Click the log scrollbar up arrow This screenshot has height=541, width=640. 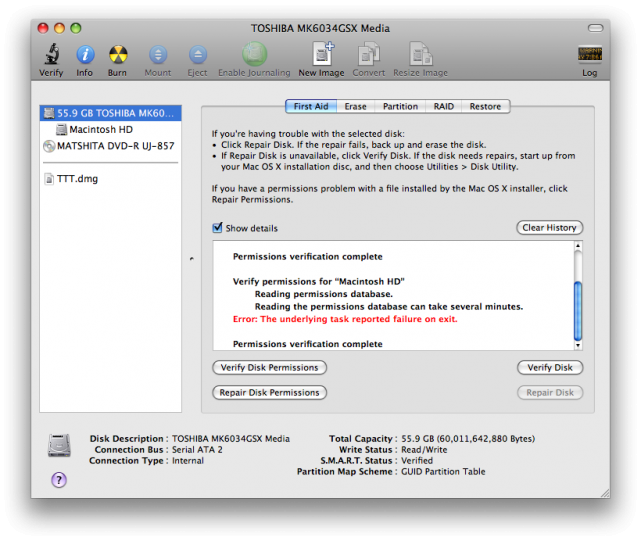coord(578,246)
